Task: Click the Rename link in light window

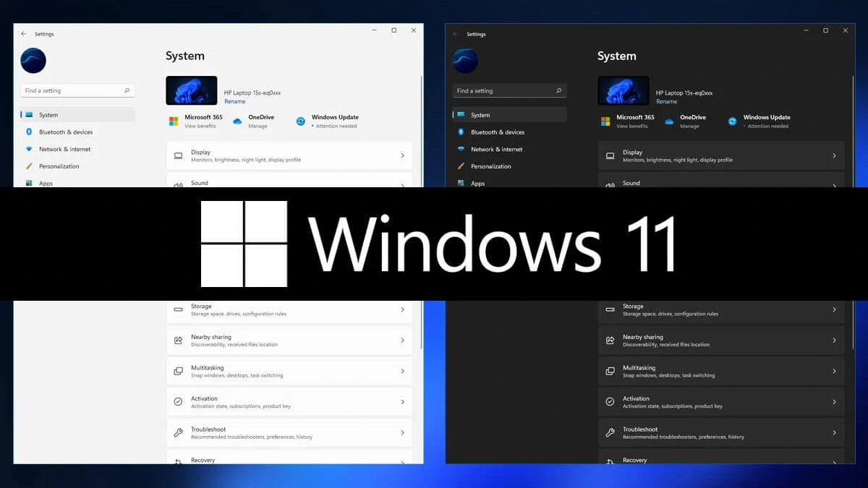Action: pos(234,102)
